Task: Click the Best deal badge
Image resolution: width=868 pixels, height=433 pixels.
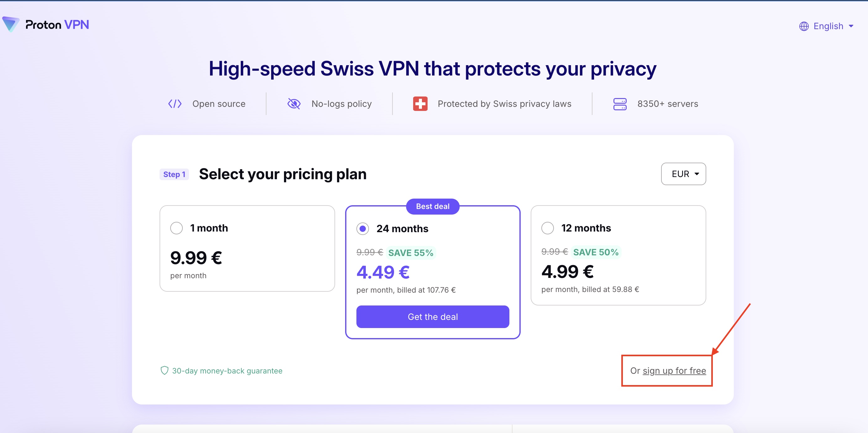Action: point(433,206)
